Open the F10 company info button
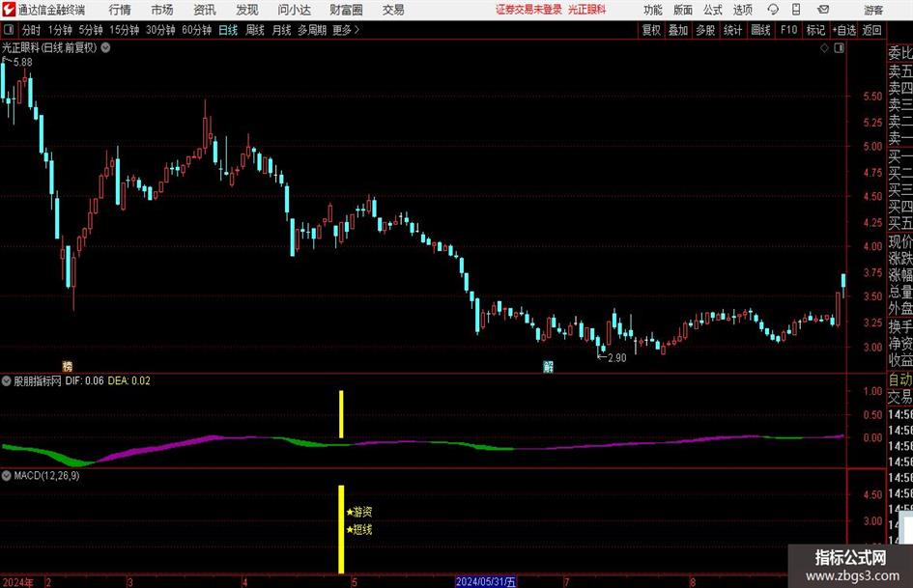The height and width of the screenshot is (588, 913). click(788, 30)
